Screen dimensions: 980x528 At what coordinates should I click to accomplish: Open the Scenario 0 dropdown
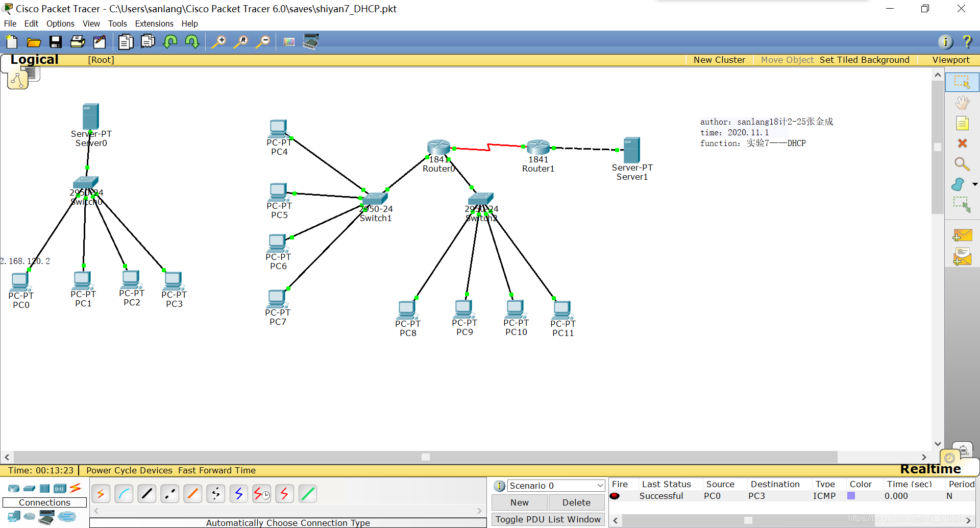click(x=556, y=486)
